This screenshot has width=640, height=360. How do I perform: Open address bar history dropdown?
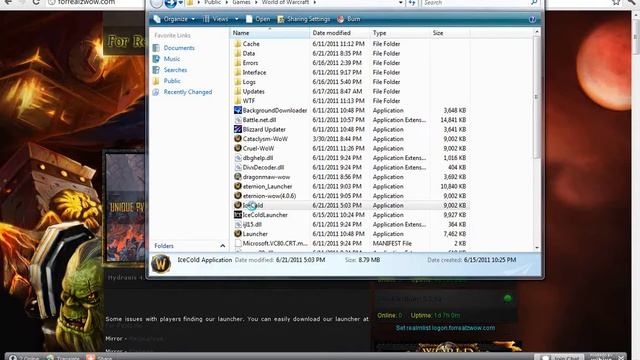400,3
